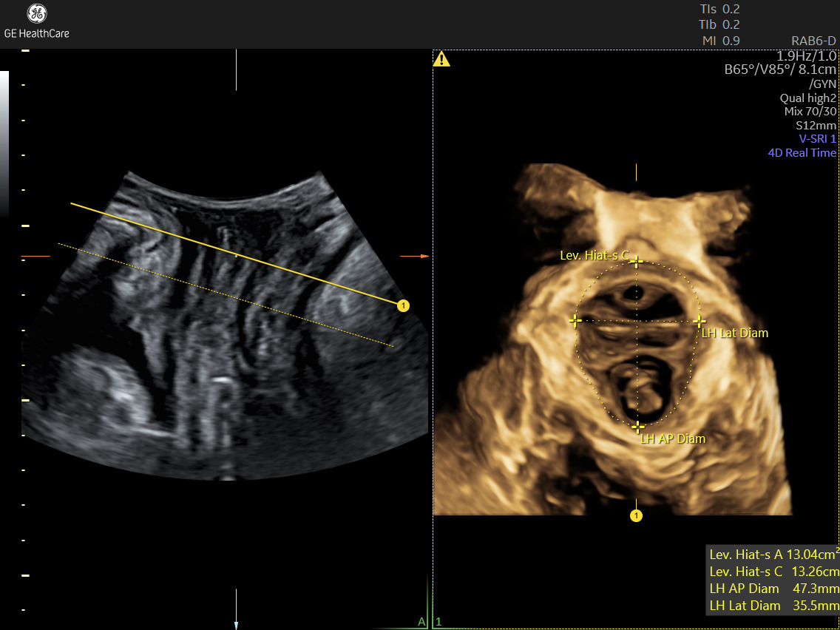The image size is (840, 630).
Task: Click the caliper marker 1 on the B-mode image
Action: (403, 305)
